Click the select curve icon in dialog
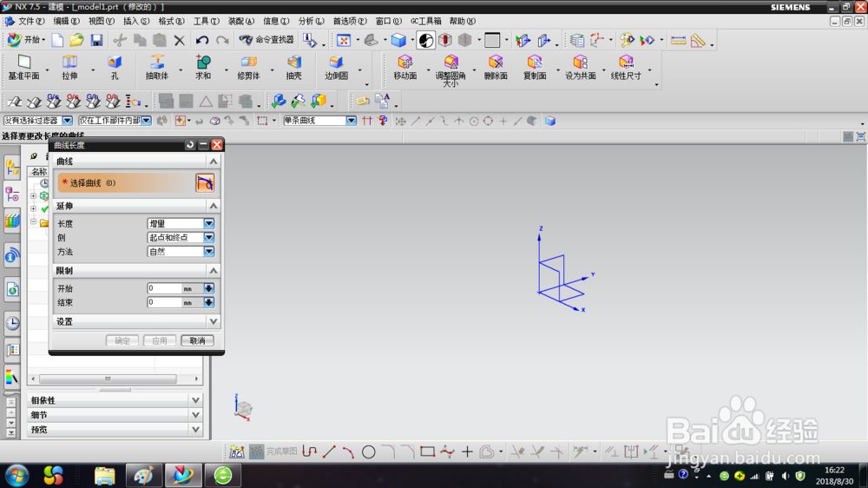 205,183
